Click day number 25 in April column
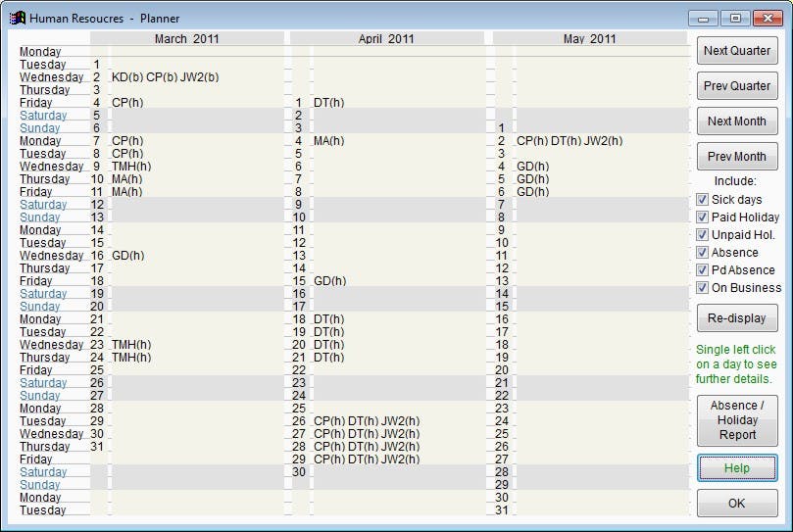The width and height of the screenshot is (793, 532). (x=299, y=409)
